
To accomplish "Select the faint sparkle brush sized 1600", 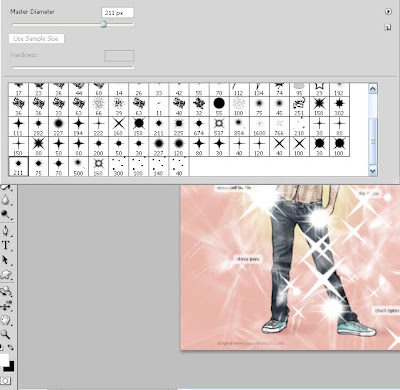I will coord(259,126).
